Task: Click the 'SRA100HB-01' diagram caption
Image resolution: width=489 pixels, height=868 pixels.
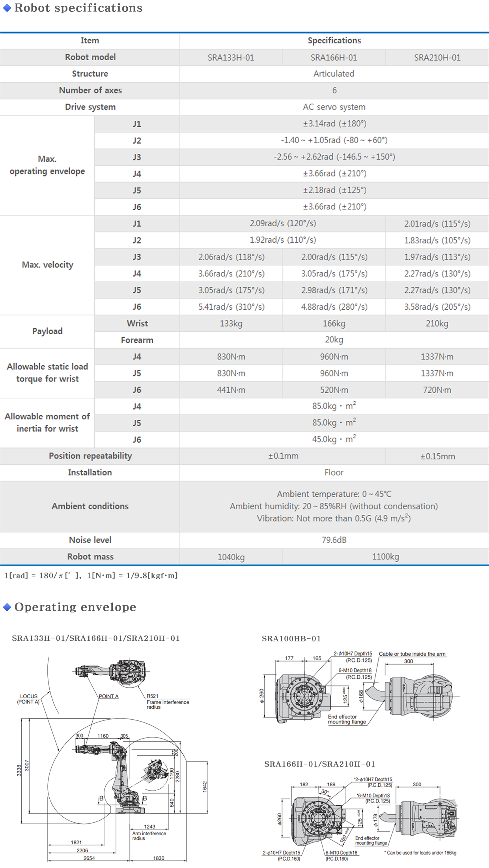Action: pyautogui.click(x=291, y=639)
